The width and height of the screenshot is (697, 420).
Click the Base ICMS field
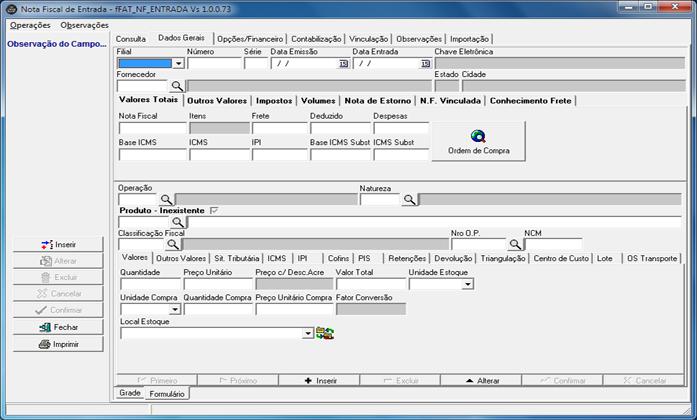point(152,155)
